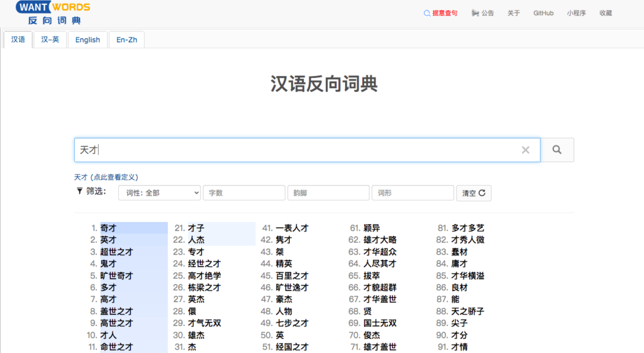Click the 清空 reset button
Screen dimensions: 644x353
pos(474,193)
